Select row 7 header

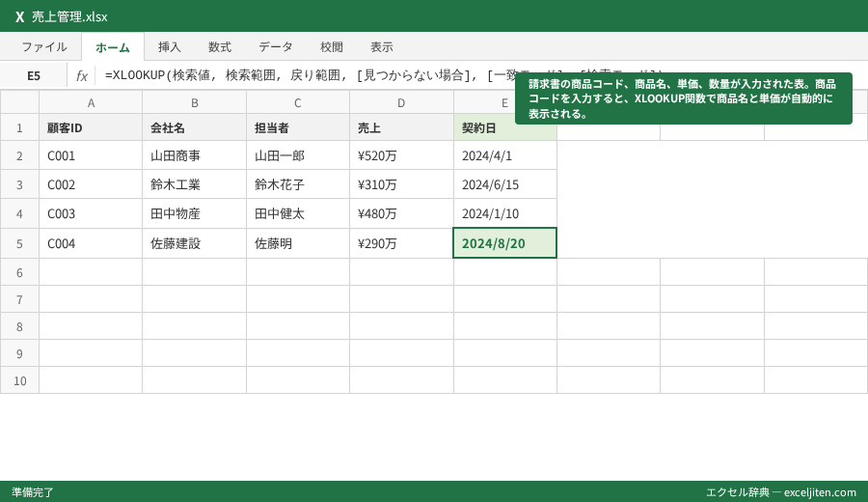coord(19,299)
